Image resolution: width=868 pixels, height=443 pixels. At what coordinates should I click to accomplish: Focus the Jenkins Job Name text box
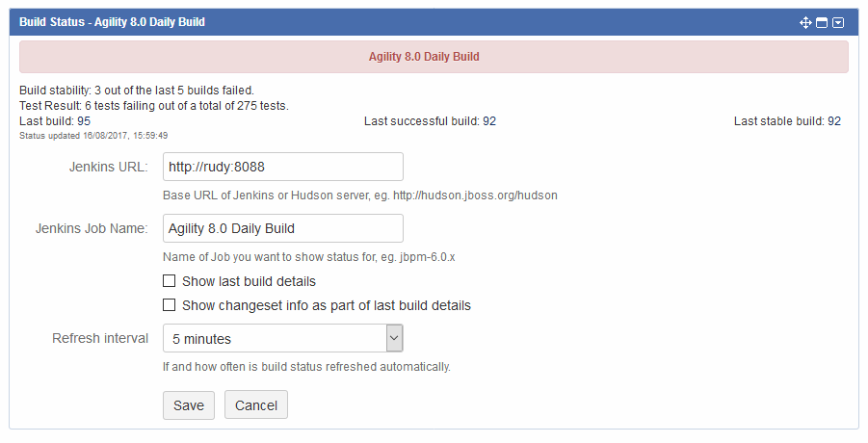pyautogui.click(x=282, y=228)
